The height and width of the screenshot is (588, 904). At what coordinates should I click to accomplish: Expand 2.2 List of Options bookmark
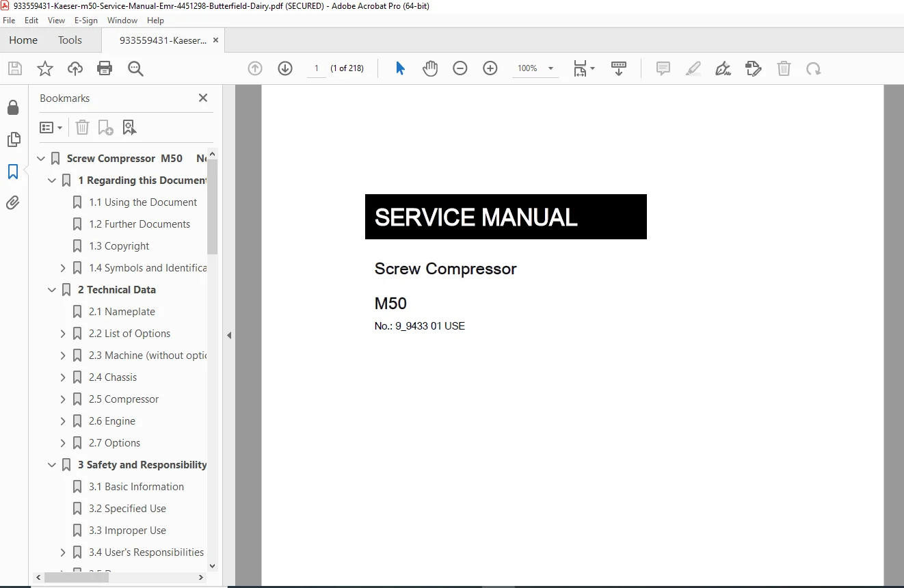click(63, 334)
